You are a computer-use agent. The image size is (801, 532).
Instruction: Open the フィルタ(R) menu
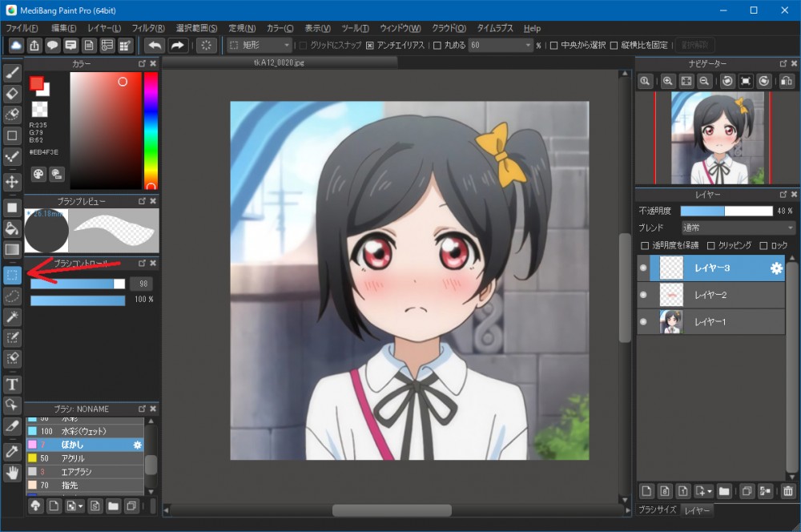(x=148, y=28)
